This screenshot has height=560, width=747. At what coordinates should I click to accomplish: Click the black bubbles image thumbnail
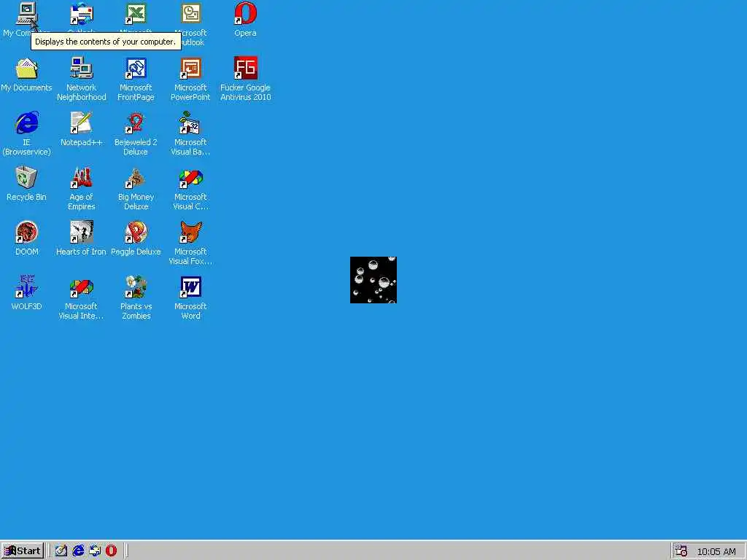(373, 280)
